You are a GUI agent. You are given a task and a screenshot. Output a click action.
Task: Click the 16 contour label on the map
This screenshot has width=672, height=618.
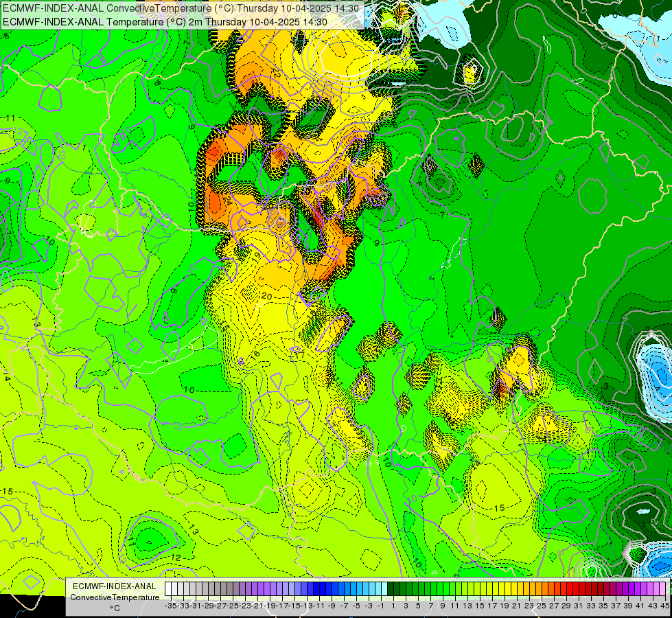[255, 354]
